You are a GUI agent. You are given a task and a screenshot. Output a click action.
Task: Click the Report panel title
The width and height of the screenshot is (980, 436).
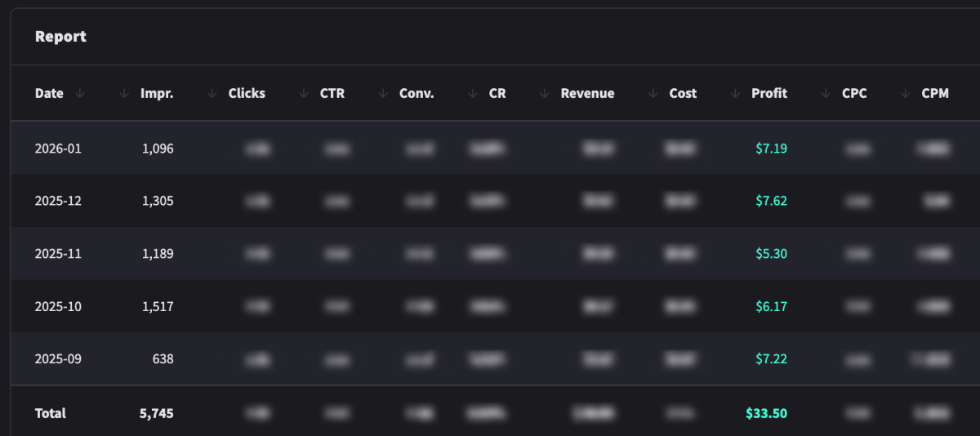[x=60, y=37]
